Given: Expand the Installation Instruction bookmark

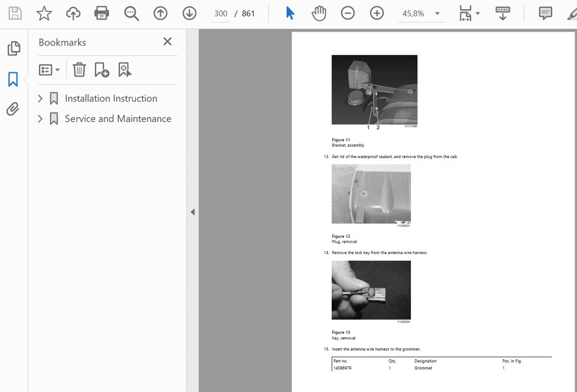Looking at the screenshot, I should [40, 98].
